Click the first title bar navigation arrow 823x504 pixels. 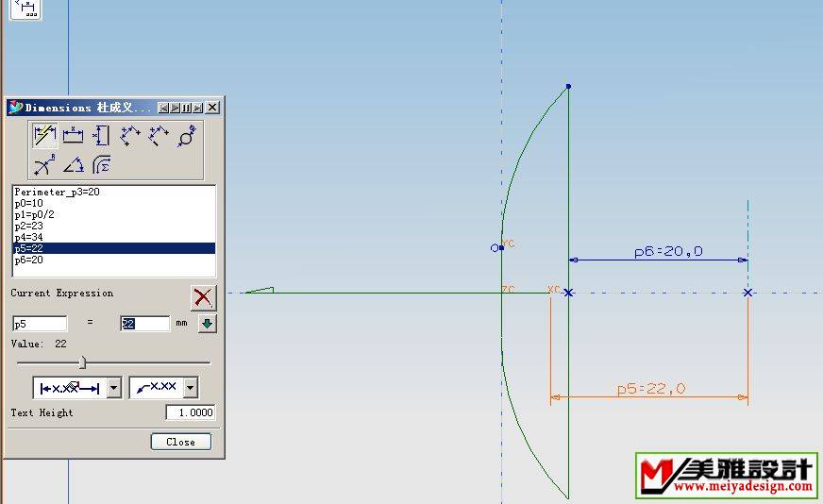pyautogui.click(x=163, y=108)
